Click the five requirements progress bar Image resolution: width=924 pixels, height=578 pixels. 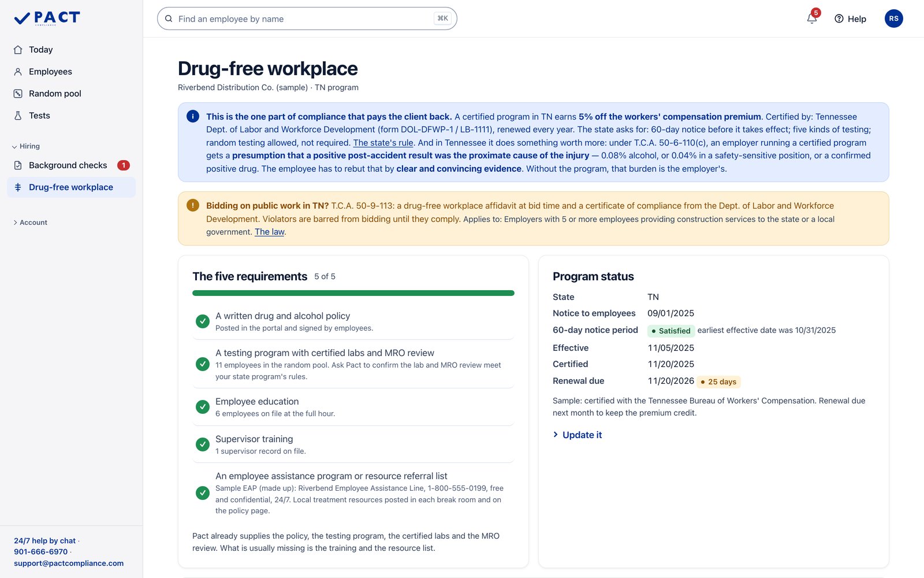(353, 293)
